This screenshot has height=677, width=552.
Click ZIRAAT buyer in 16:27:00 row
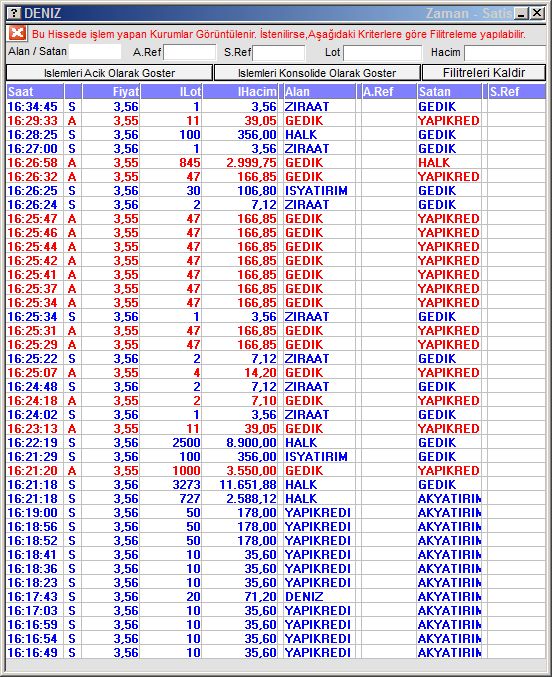pyautogui.click(x=307, y=149)
